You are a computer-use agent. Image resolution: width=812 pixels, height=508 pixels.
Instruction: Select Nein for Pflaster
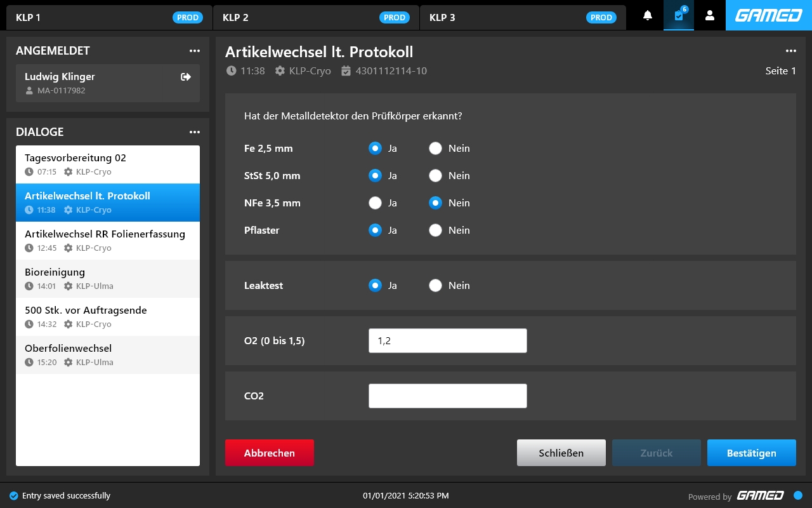point(435,230)
